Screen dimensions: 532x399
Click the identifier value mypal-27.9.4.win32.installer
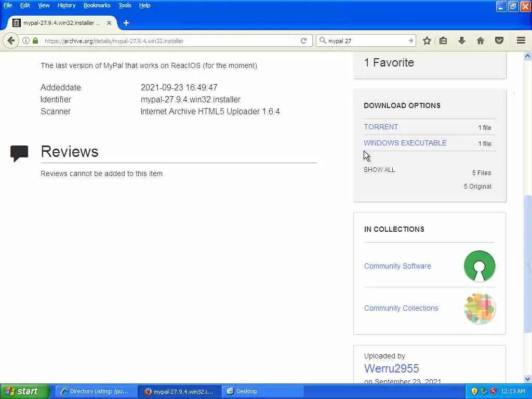tap(190, 99)
